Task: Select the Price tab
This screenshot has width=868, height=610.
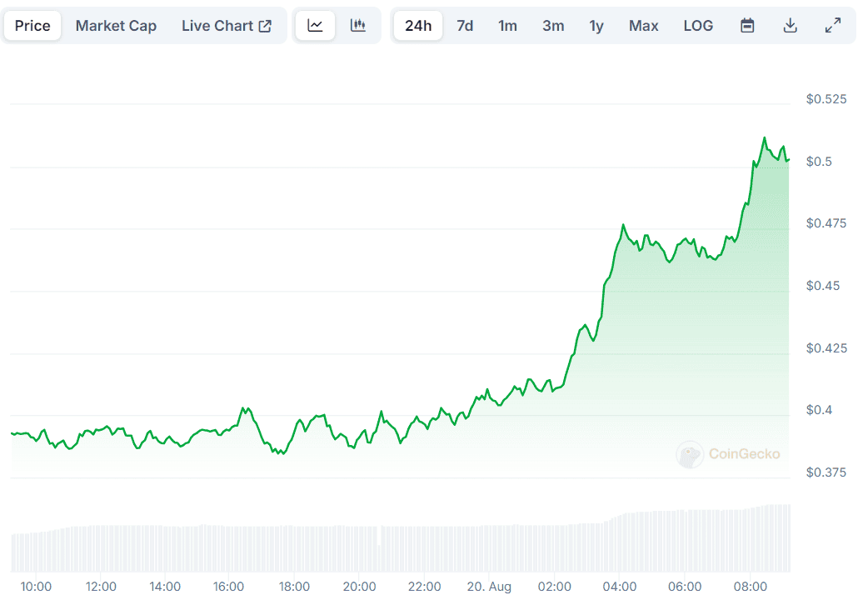Action: coord(32,26)
